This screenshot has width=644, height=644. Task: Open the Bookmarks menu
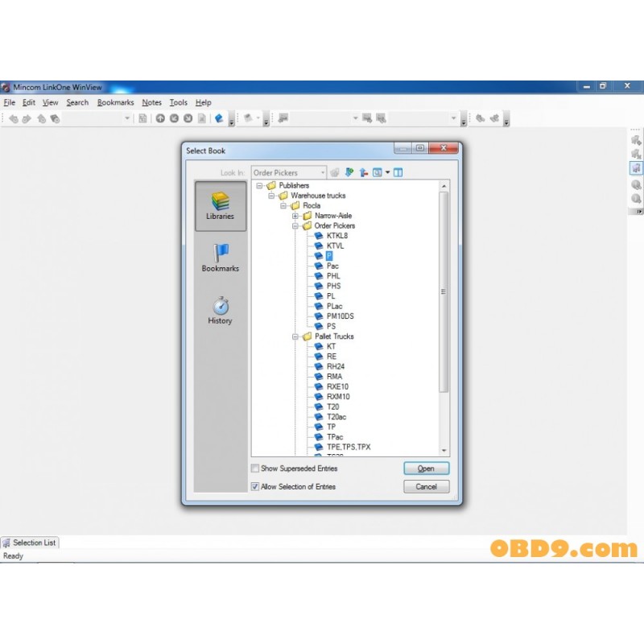(x=115, y=102)
